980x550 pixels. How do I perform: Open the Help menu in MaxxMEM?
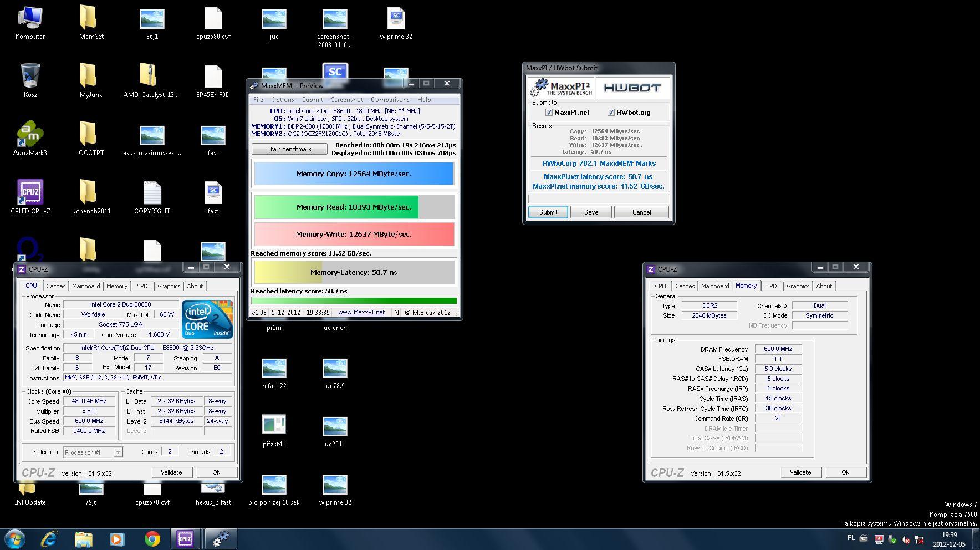pyautogui.click(x=424, y=100)
